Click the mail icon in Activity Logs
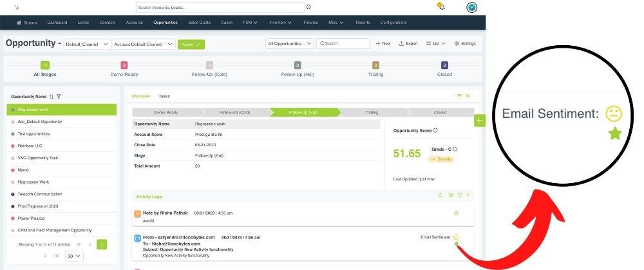The image size is (644, 270). point(450,195)
